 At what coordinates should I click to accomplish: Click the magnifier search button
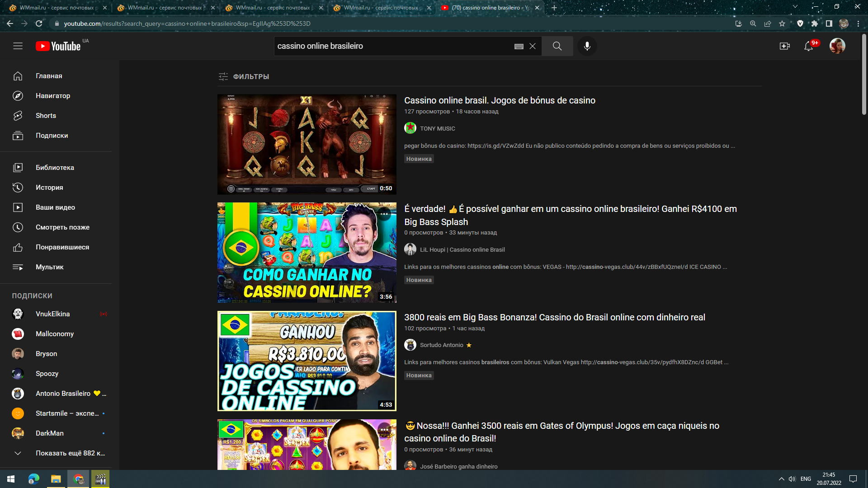click(x=557, y=46)
